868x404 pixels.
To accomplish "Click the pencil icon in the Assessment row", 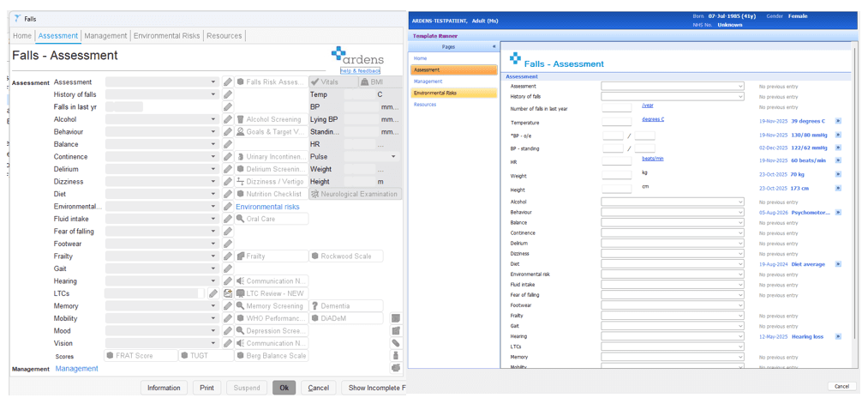I will point(228,82).
